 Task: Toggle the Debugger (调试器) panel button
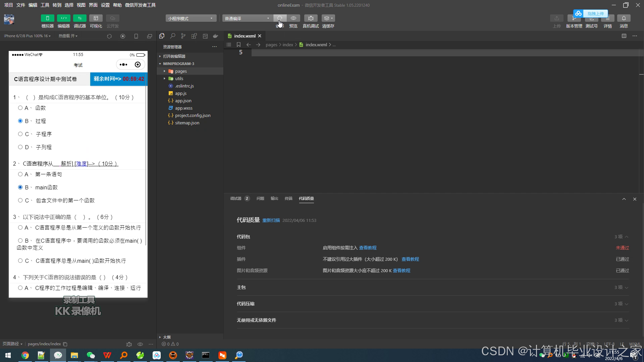pos(79,18)
